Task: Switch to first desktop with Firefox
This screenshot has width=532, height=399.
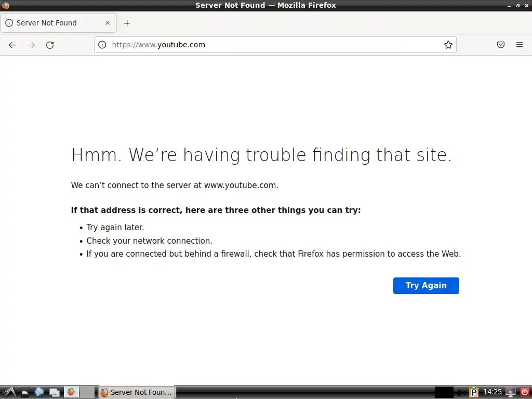Action: 71,392
